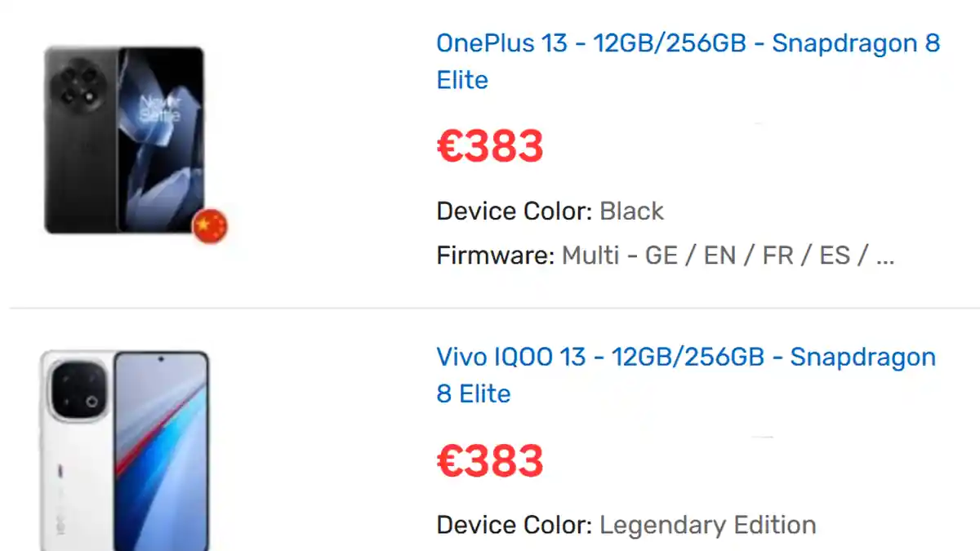Select the "Black" device color value
The width and height of the screenshot is (980, 551).
coord(631,211)
